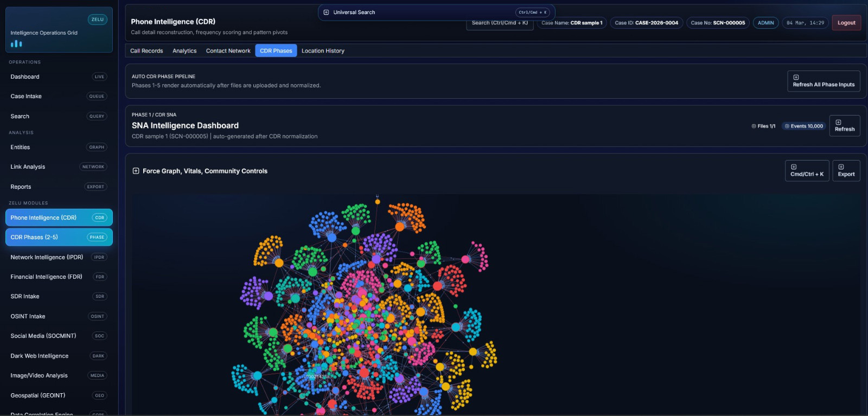Click the GEO badge beside Geospatial
The height and width of the screenshot is (416, 868).
point(100,396)
